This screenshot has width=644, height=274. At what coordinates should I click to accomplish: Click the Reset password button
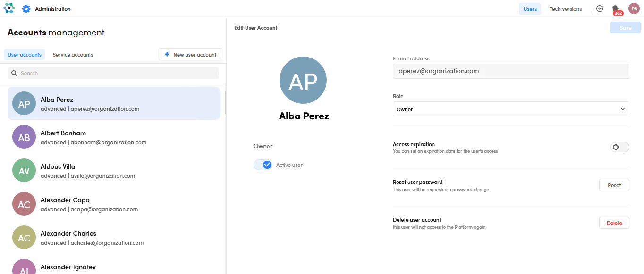(x=614, y=185)
